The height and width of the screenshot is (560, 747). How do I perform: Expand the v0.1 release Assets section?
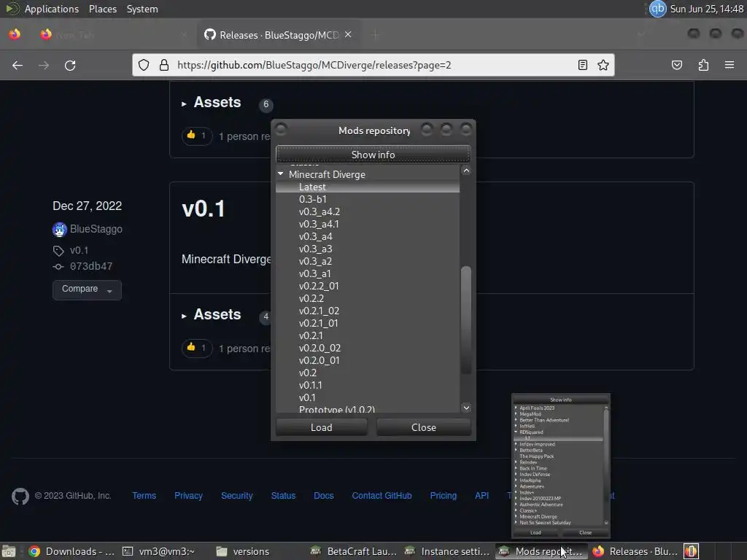[212, 315]
